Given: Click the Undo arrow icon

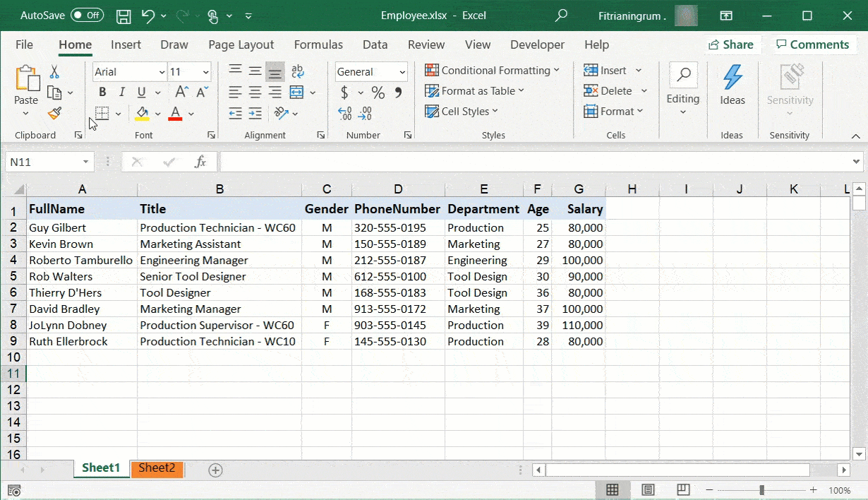Looking at the screenshot, I should click(147, 16).
